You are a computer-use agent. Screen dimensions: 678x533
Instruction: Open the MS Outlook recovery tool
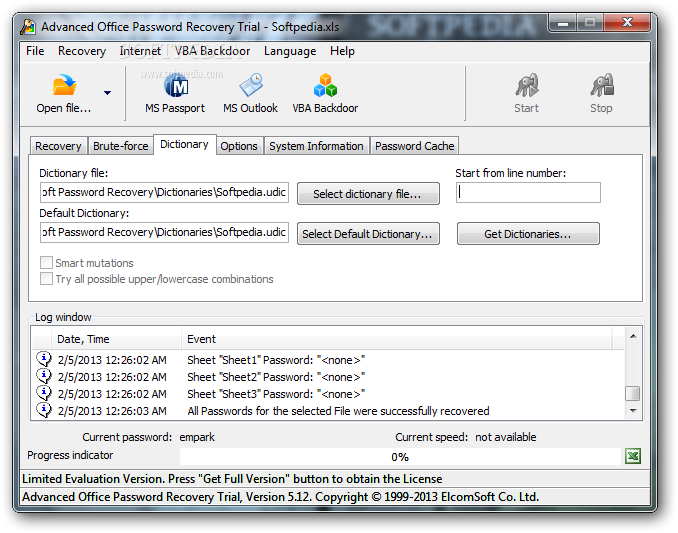click(250, 93)
